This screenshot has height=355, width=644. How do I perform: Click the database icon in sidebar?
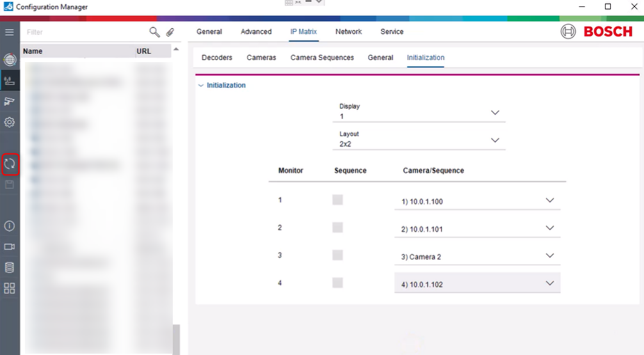coord(10,267)
